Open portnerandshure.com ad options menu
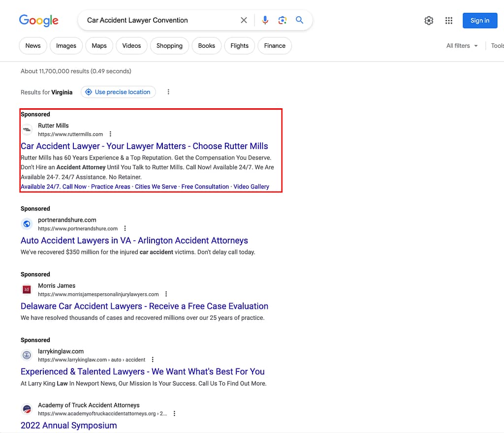 [x=125, y=228]
